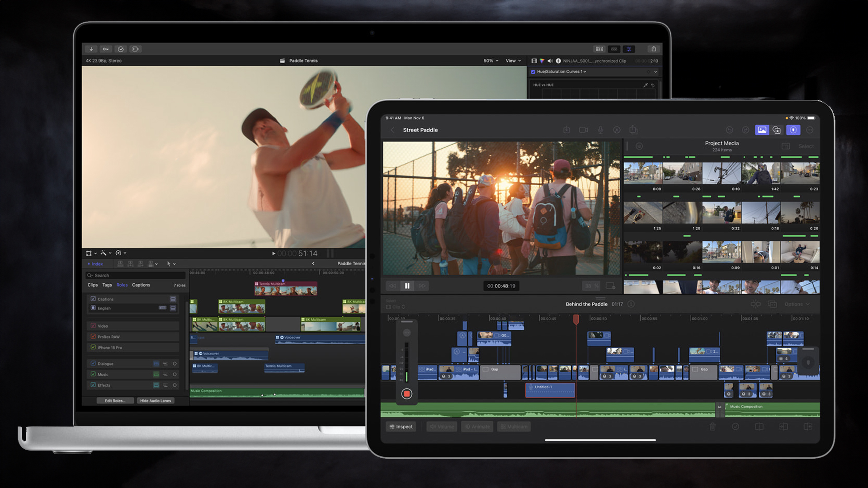This screenshot has width=868, height=488.
Task: Click the Search field in the index
Action: tap(136, 275)
